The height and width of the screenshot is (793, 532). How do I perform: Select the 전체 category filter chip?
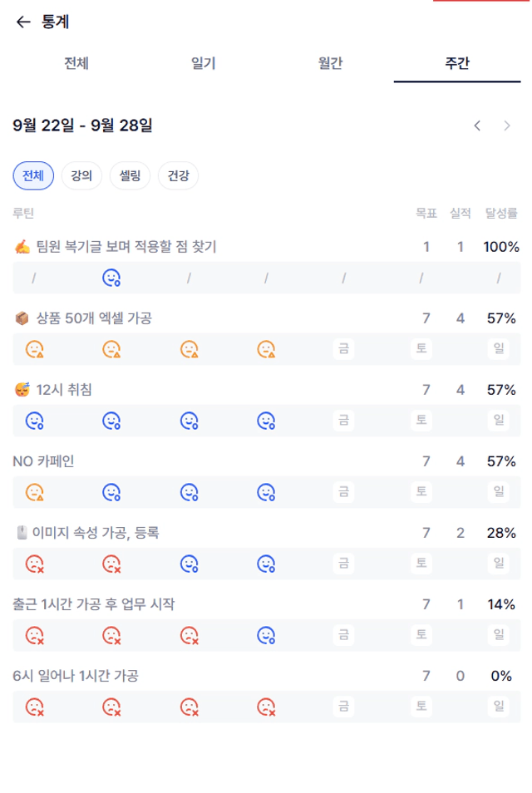point(33,176)
